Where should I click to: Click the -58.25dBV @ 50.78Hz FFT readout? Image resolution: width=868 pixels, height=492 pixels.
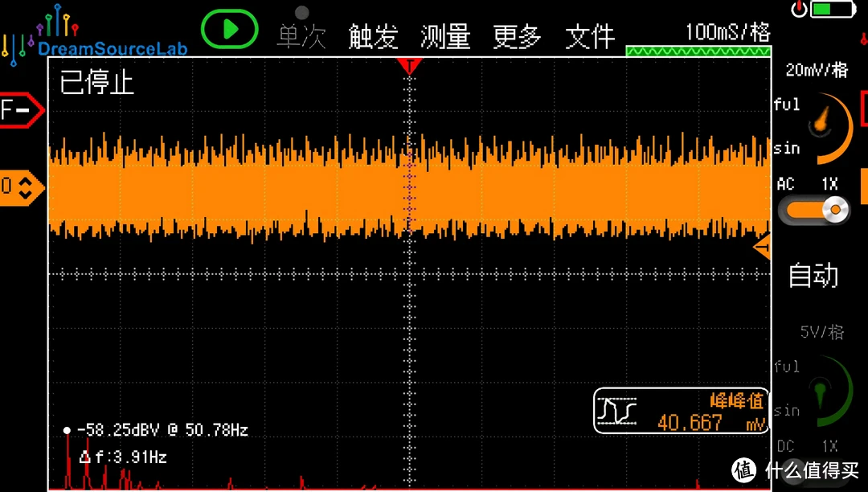pos(162,430)
